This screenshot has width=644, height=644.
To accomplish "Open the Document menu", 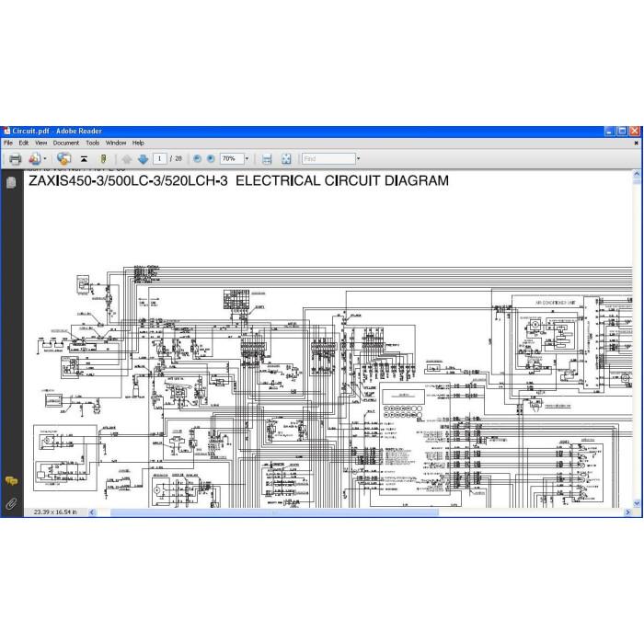I will pos(66,143).
